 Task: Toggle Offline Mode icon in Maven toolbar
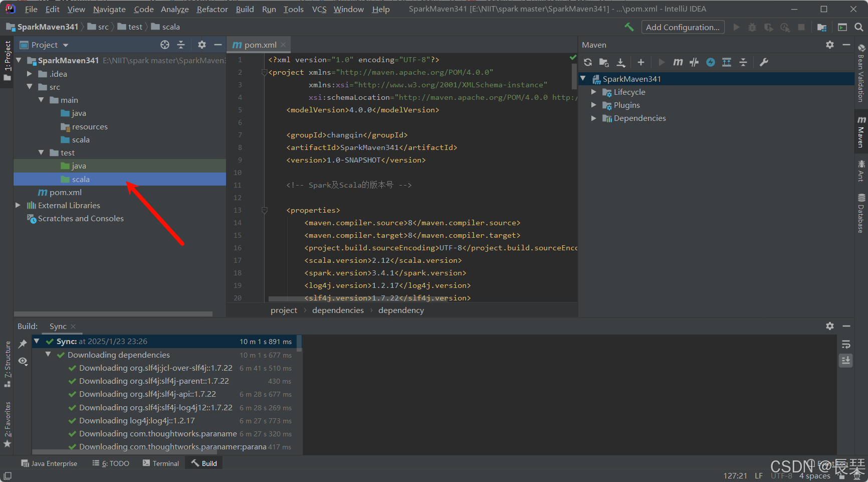pos(694,62)
